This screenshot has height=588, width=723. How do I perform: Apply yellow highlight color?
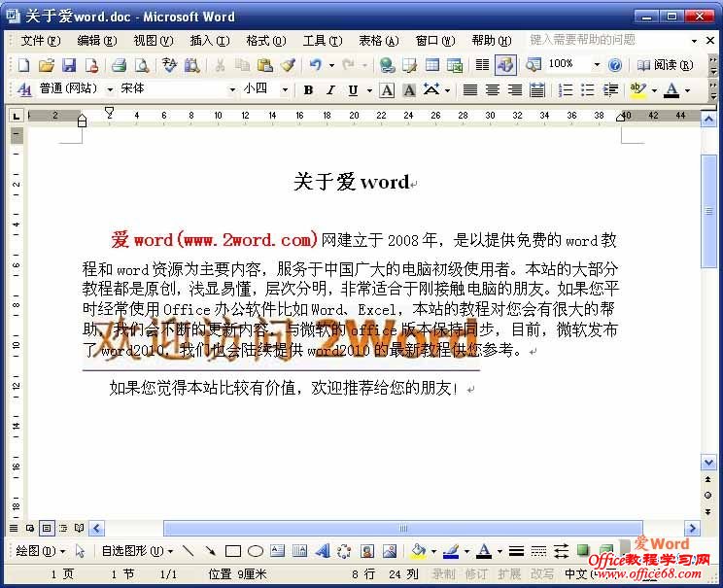pyautogui.click(x=638, y=90)
